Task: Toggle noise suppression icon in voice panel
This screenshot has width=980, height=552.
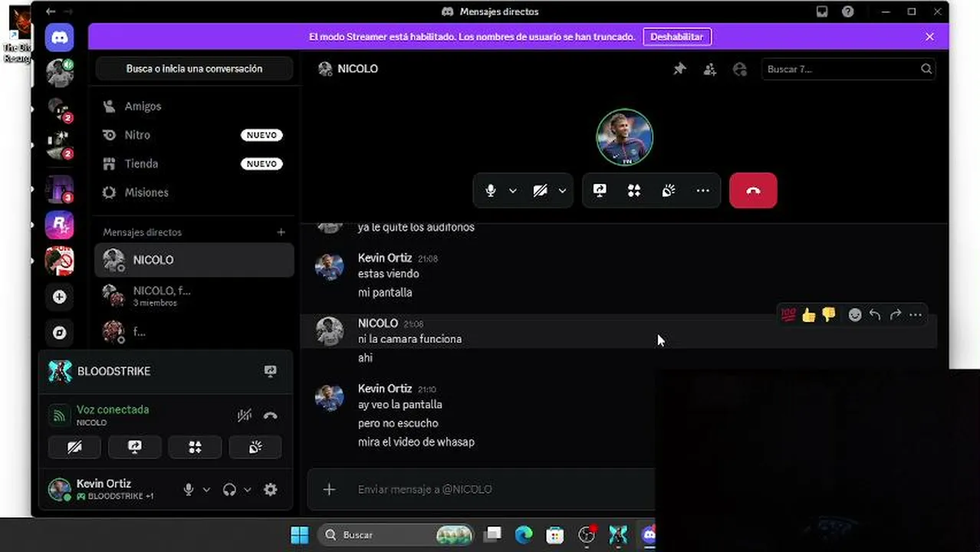Action: pyautogui.click(x=245, y=416)
